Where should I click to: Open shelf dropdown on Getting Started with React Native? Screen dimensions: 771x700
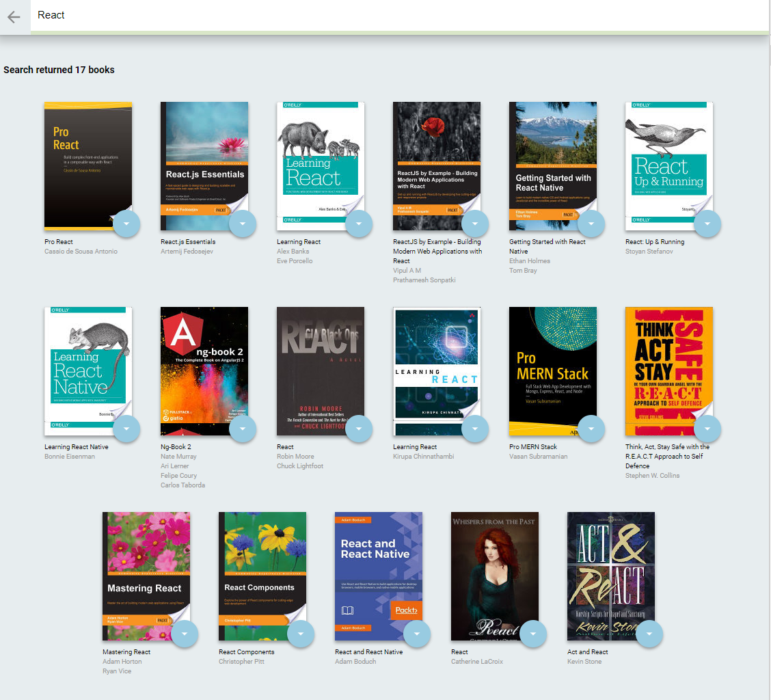coord(591,224)
